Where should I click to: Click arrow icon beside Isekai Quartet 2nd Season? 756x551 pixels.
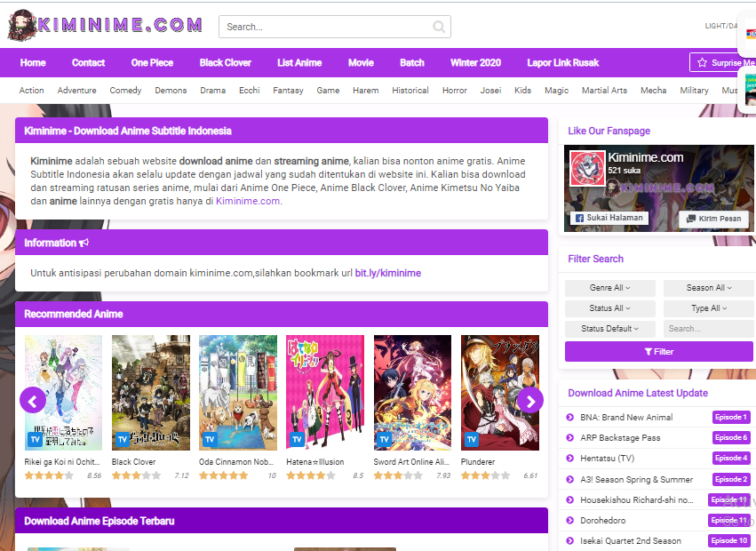click(x=570, y=541)
